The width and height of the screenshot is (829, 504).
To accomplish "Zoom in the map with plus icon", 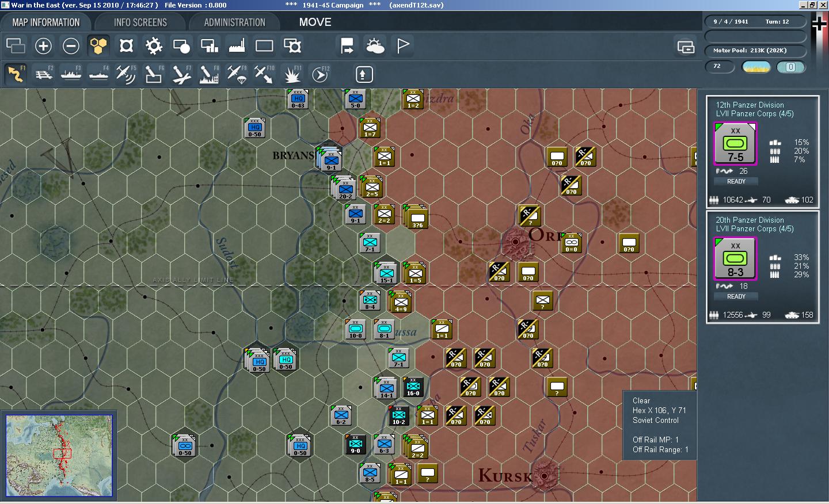I will pyautogui.click(x=43, y=45).
